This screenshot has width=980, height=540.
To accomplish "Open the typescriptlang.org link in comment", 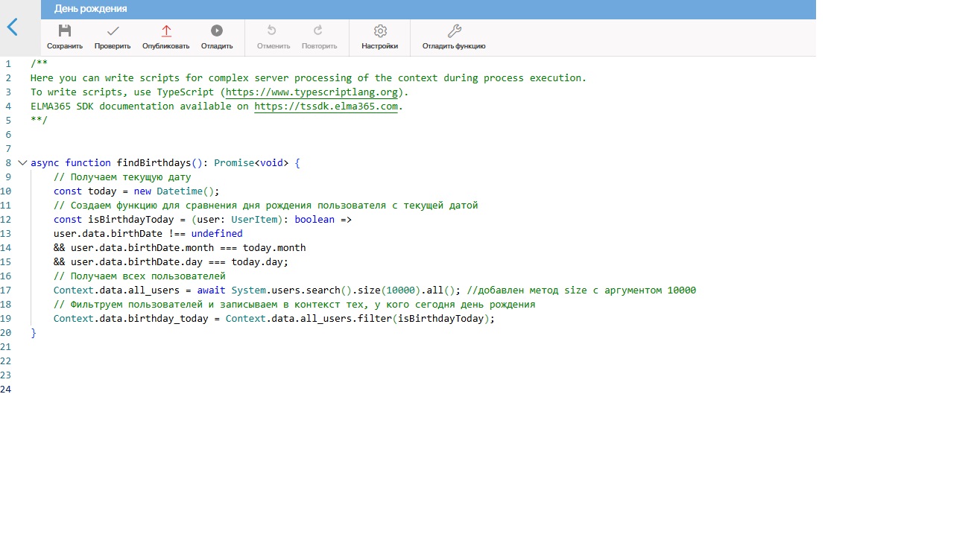I will (312, 92).
